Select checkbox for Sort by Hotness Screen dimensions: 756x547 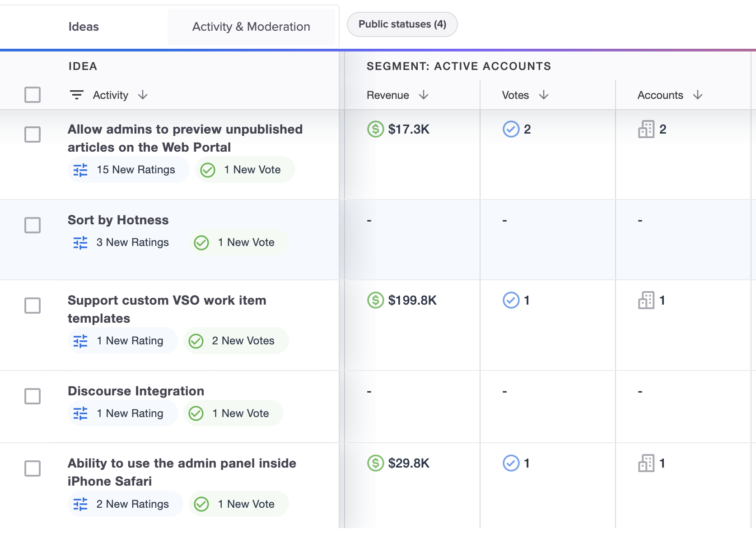[33, 225]
